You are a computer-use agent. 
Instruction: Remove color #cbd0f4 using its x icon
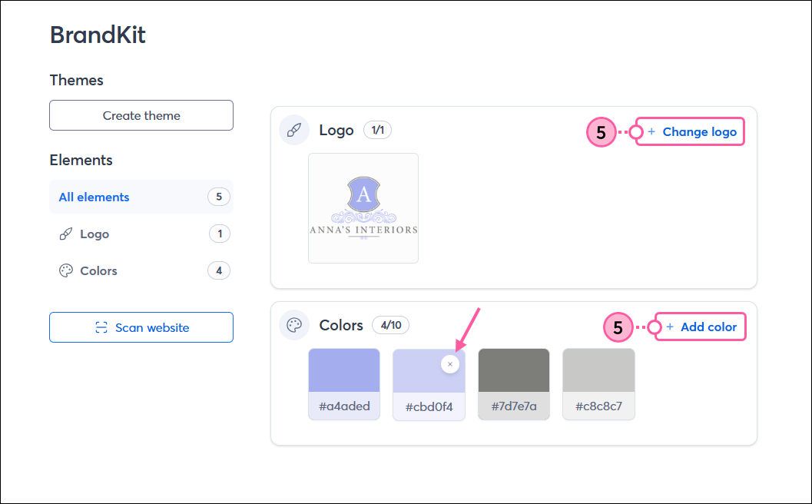(449, 363)
